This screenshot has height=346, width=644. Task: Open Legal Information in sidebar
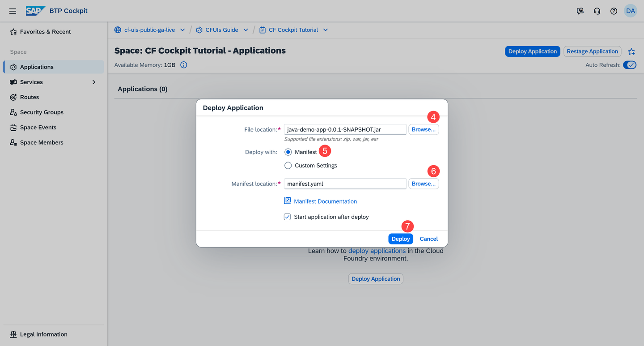54,334
